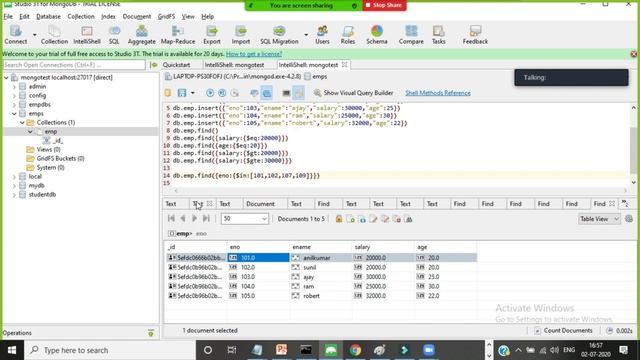Click Show Visual Query Builder
Screen dimensions: 640x360
(x=353, y=93)
